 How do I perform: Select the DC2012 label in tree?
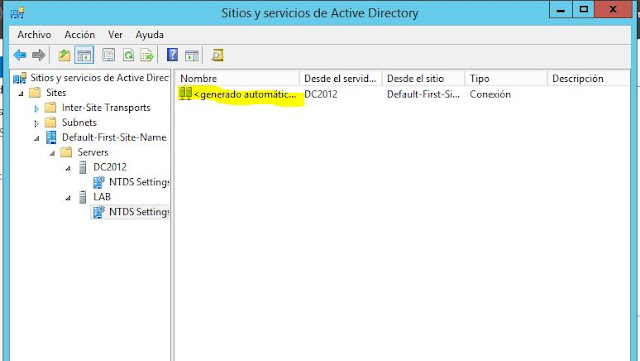[x=110, y=167]
